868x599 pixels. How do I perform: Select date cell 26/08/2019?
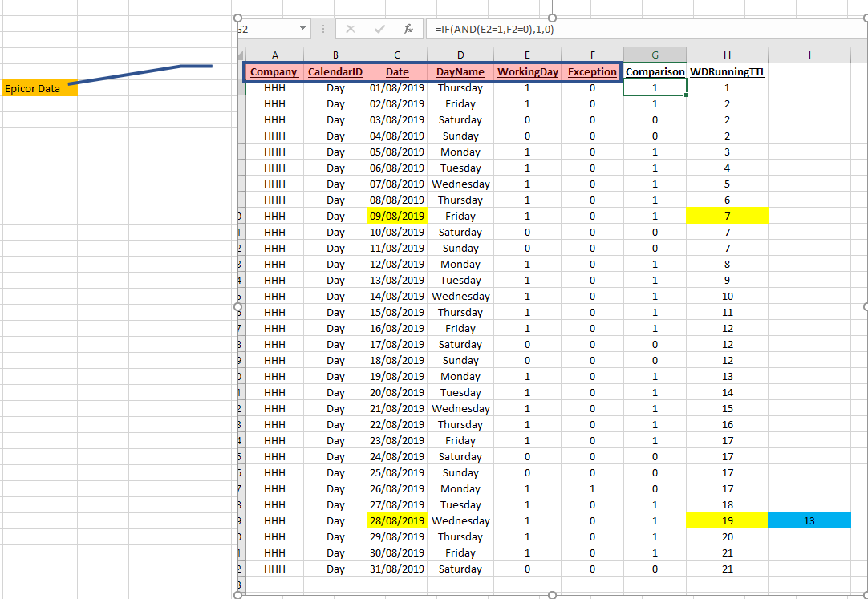[x=397, y=488]
